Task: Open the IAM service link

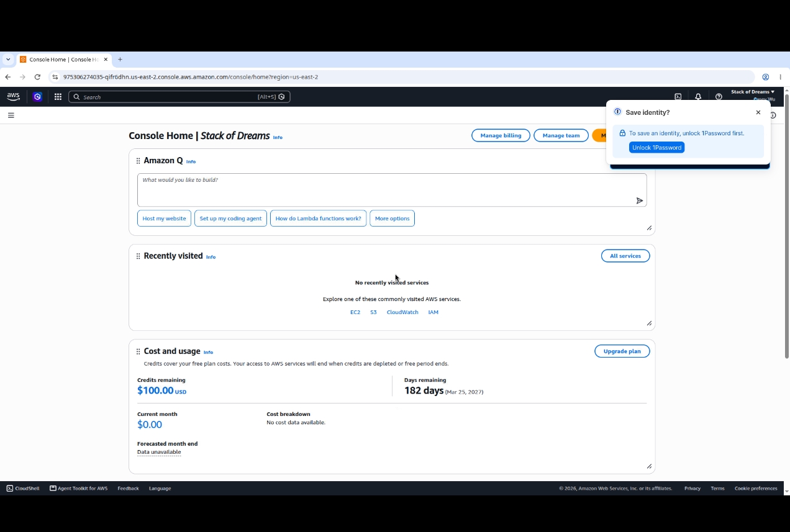Action: point(433,312)
